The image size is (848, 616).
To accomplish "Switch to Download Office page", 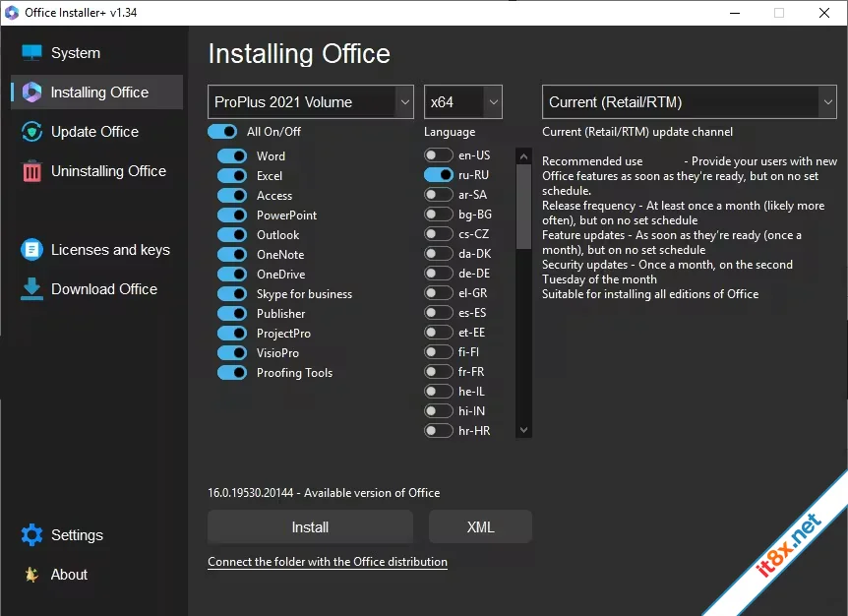I will pyautogui.click(x=96, y=288).
